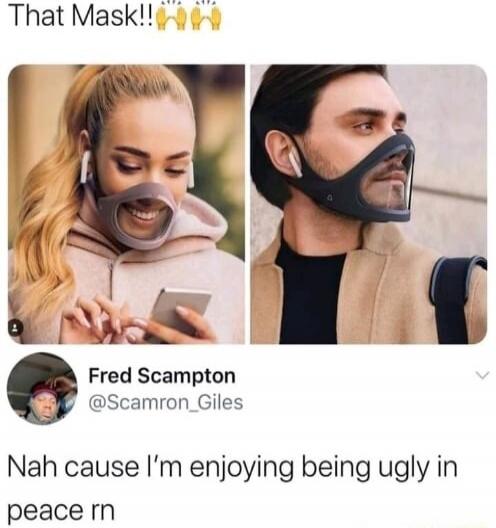
Task: Open the left photo of woman with mask
Action: [127, 204]
